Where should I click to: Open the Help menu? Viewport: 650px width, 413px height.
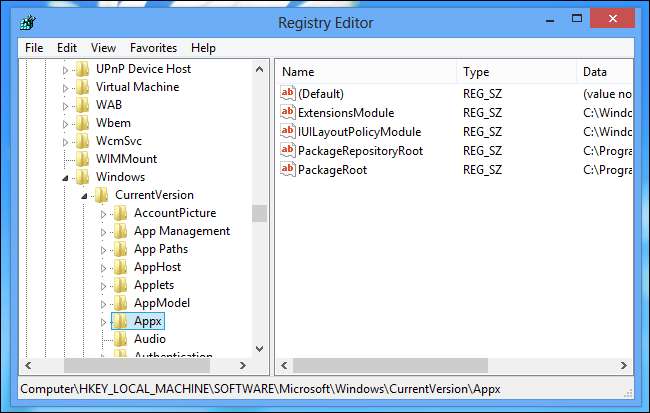coord(203,48)
